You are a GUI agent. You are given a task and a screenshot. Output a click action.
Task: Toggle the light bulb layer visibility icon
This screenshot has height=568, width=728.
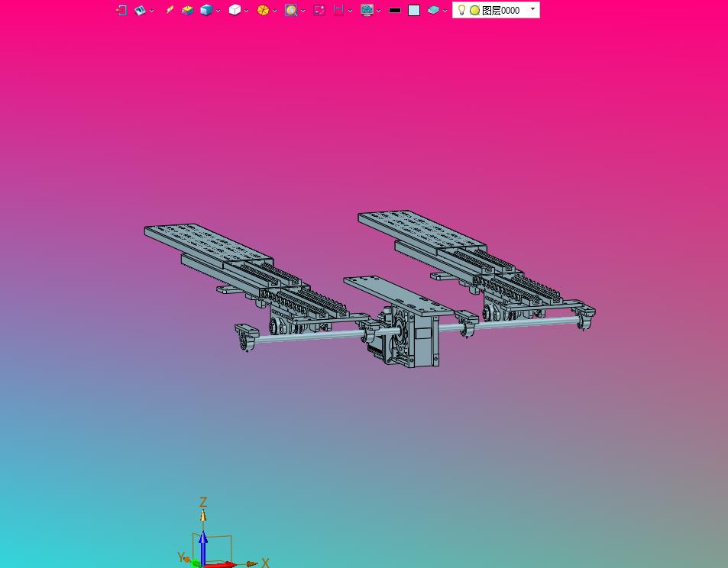[461, 10]
